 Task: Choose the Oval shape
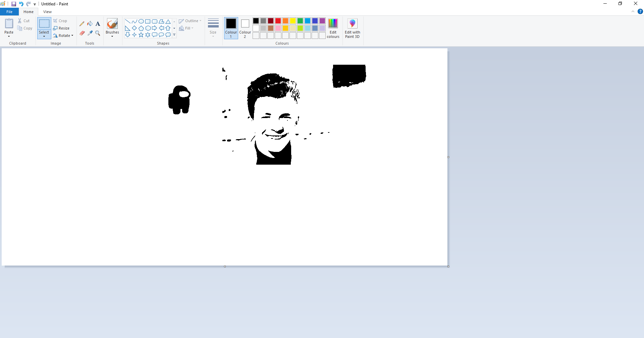pos(141,21)
